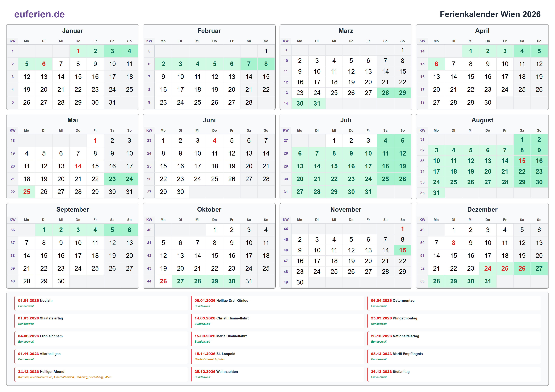The height and width of the screenshot is (392, 555).
Task: Select the Januar month heading
Action: coord(72,31)
